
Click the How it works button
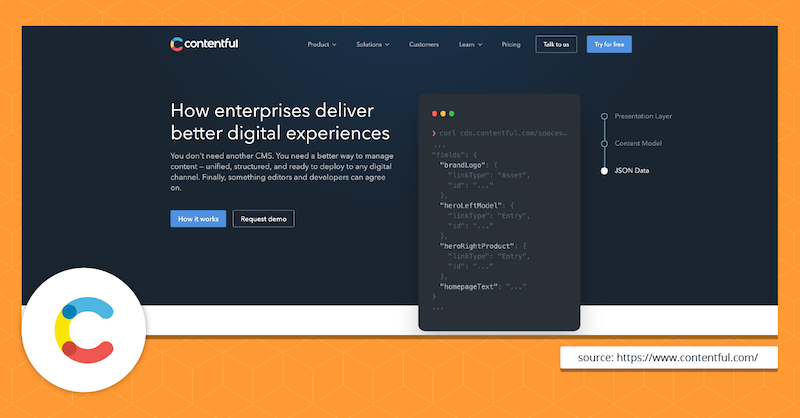coord(198,218)
